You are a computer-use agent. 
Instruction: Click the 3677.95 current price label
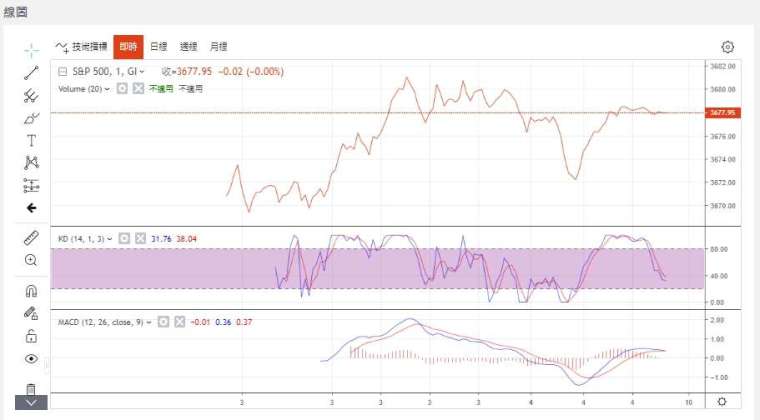[723, 112]
